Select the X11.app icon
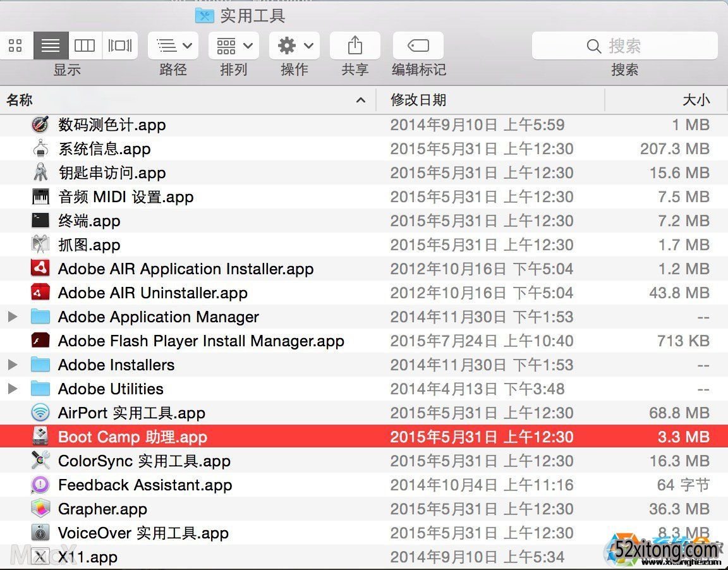The image size is (728, 570). (x=40, y=557)
